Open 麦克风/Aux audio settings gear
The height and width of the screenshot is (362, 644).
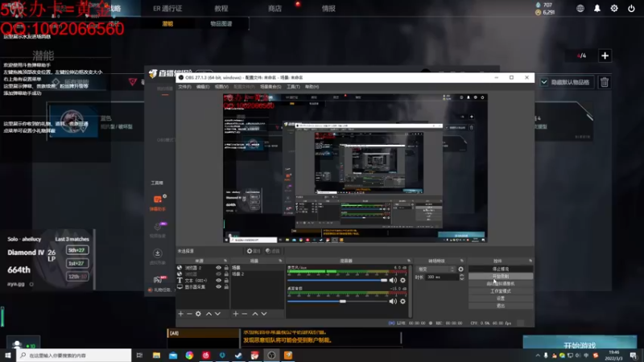[403, 280]
